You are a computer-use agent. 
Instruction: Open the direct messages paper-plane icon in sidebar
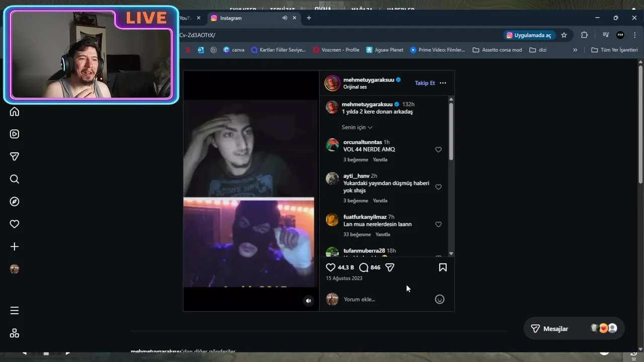[15, 156]
